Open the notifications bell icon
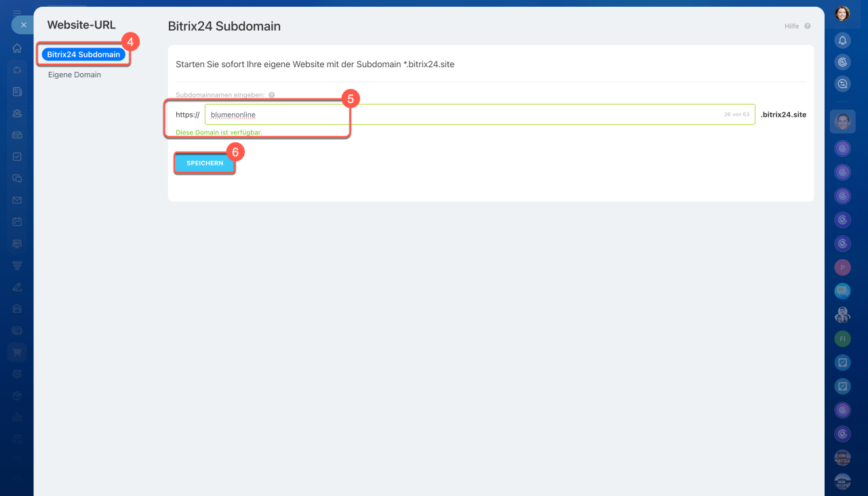Screen dimensions: 868x496 [x=842, y=41]
